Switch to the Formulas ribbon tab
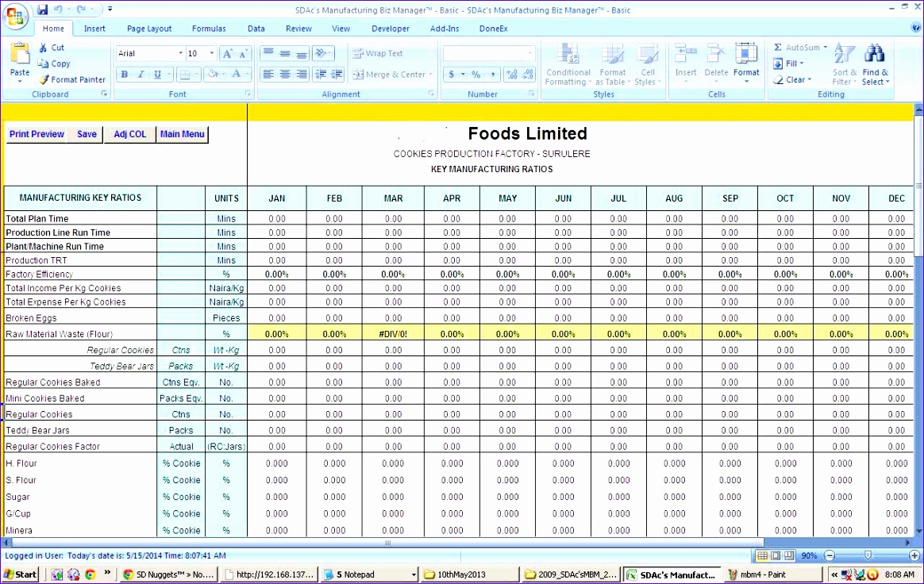 (209, 28)
